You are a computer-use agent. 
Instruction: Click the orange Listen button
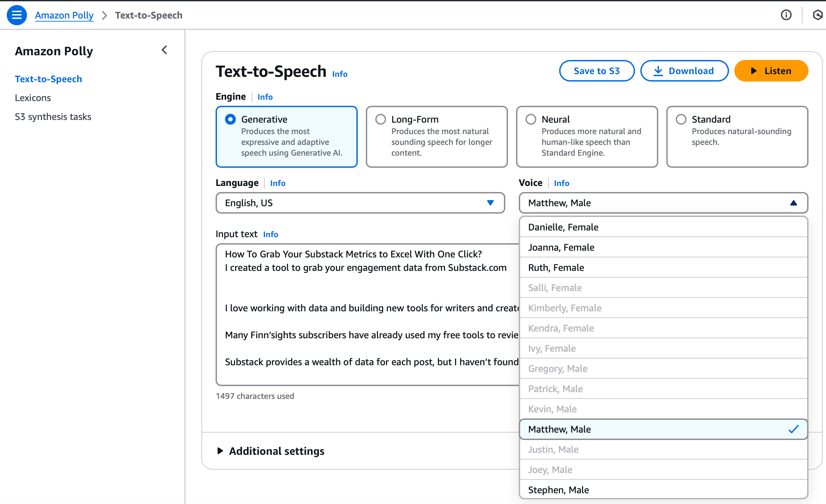point(771,71)
